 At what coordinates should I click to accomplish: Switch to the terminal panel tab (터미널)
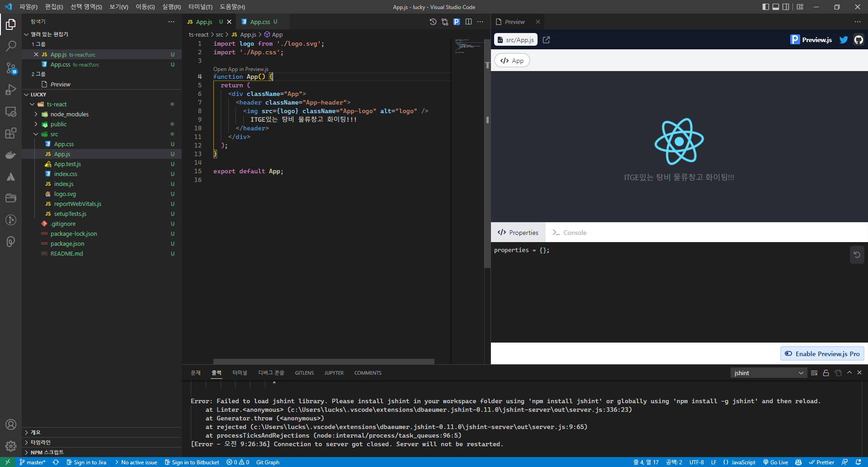pyautogui.click(x=240, y=373)
